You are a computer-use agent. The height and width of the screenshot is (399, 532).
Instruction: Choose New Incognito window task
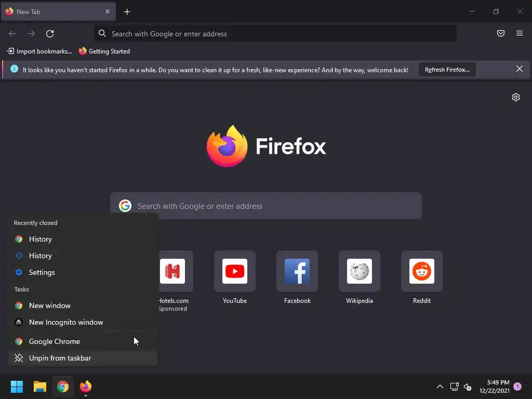(x=82, y=322)
